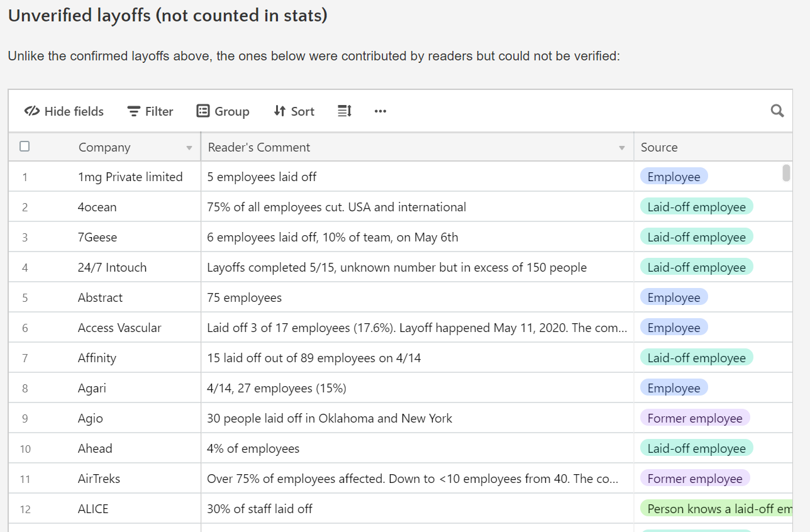This screenshot has height=532, width=810.
Task: Click the Group label in the toolbar
Action: point(232,111)
